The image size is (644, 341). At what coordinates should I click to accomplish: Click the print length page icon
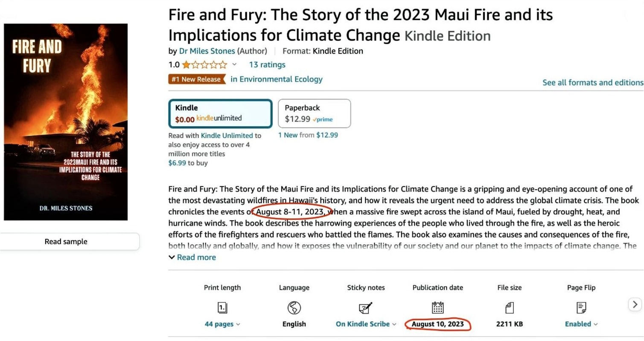point(222,307)
